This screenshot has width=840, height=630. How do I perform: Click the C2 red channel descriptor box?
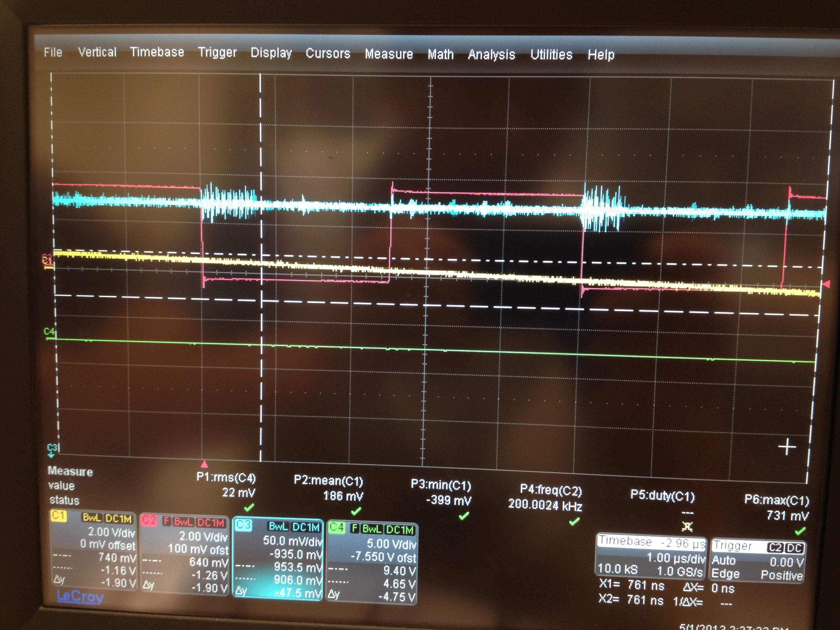185,555
